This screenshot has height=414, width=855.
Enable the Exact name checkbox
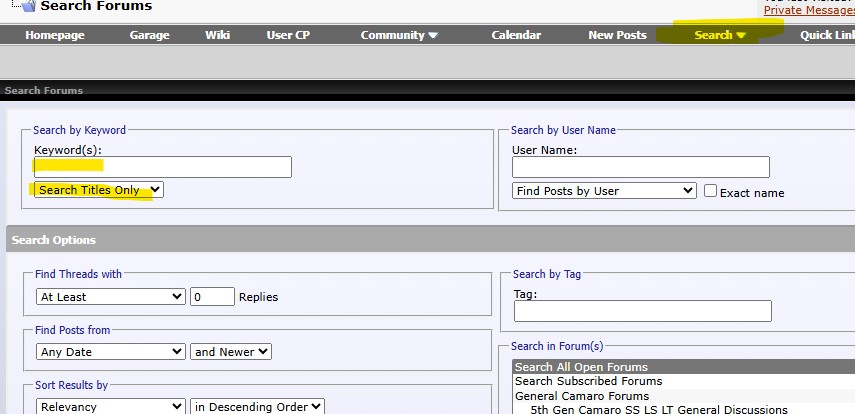710,190
